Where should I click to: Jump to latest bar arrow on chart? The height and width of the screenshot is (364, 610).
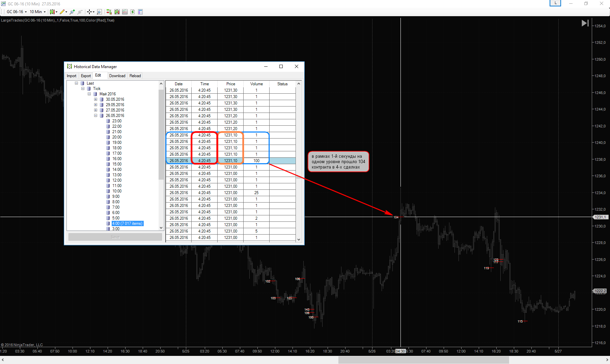coord(585,23)
